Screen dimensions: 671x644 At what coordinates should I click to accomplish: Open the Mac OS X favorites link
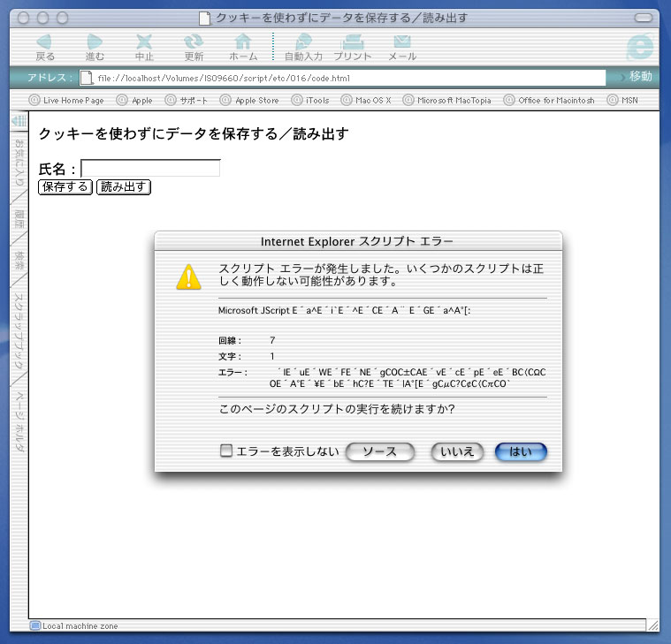coord(366,101)
